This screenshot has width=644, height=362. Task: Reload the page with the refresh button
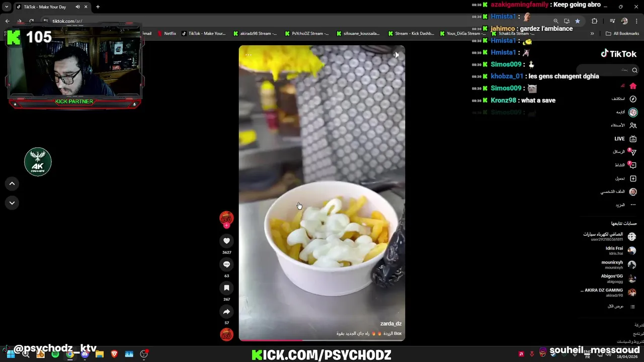click(31, 21)
